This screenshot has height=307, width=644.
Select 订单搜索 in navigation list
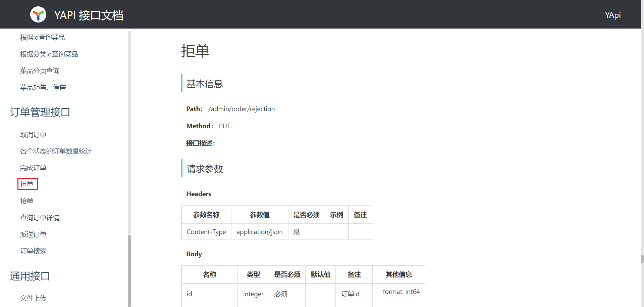tap(33, 251)
